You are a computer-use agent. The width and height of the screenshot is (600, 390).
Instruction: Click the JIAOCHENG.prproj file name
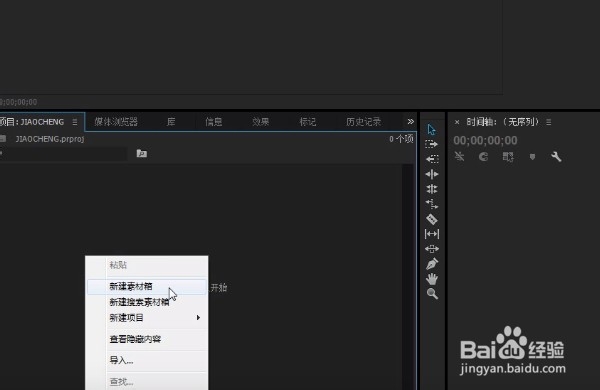point(50,139)
